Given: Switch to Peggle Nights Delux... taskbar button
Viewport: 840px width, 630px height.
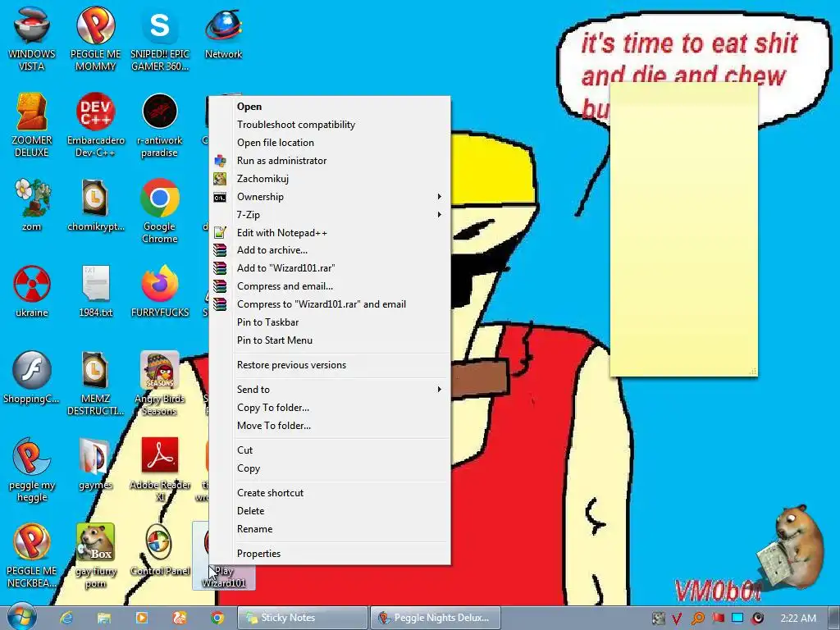Looking at the screenshot, I should pos(436,618).
